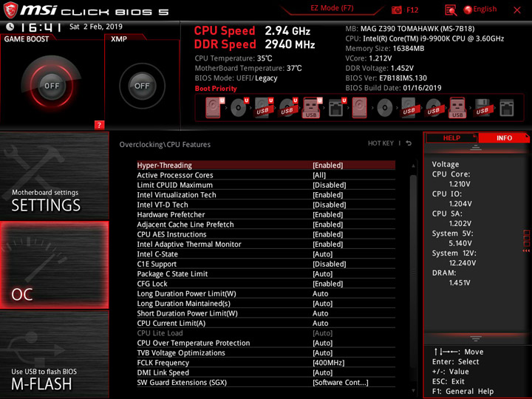Open CPU Over Temperature Protection options
Screen dimensions: 532x399
pos(266,343)
